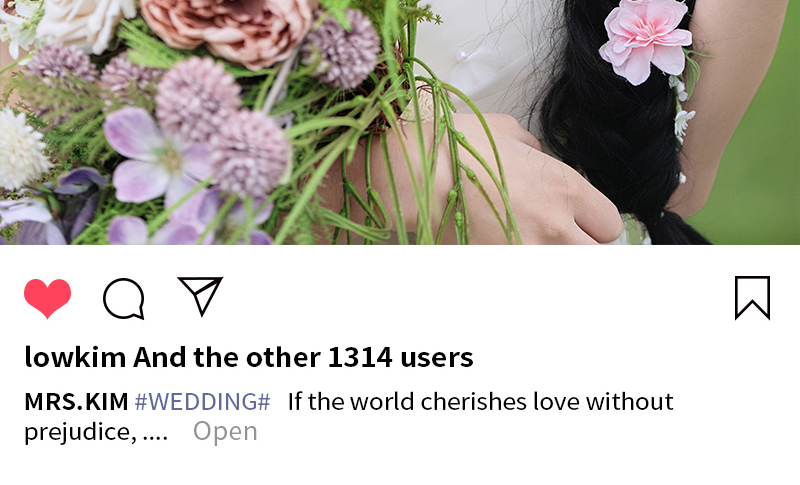
Task: Tap the truncated "prejudice, ...." caption line
Action: 96,432
